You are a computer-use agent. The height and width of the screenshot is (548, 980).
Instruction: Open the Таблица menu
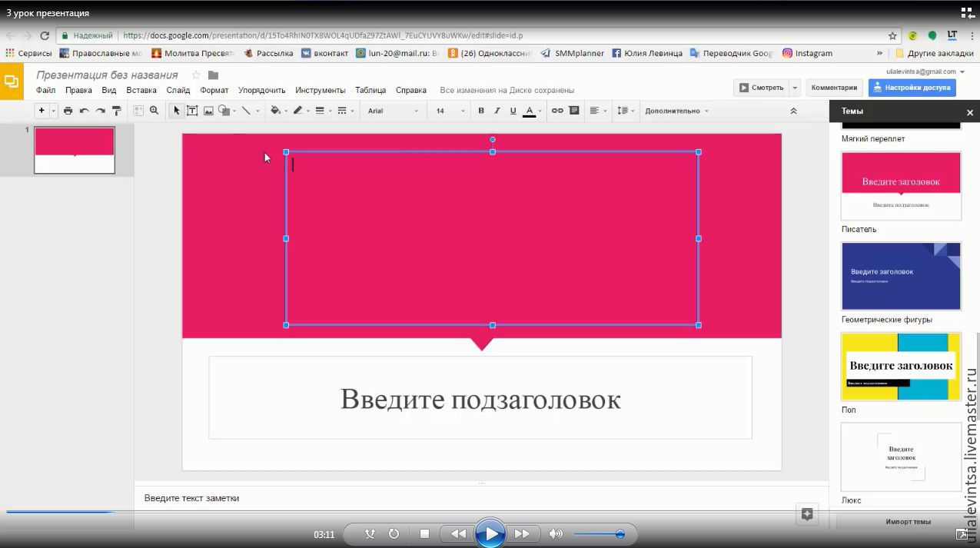tap(370, 90)
